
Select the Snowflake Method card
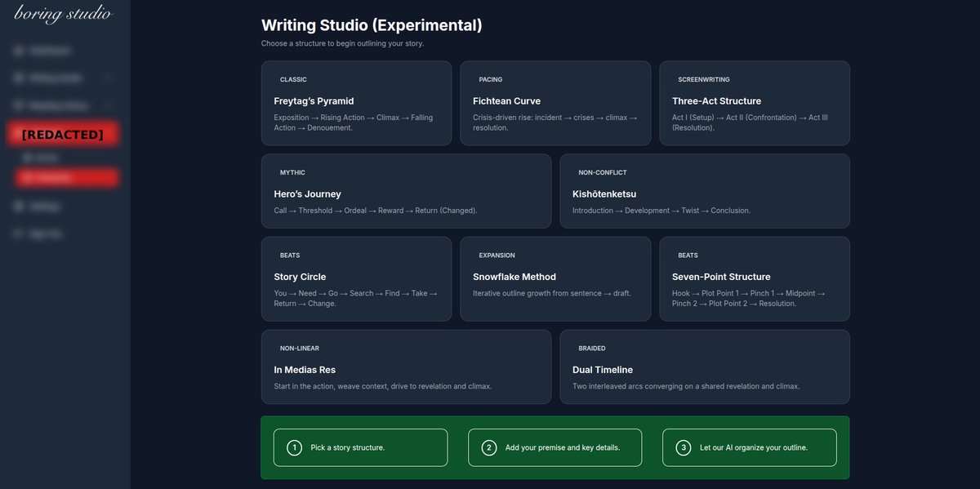pyautogui.click(x=555, y=278)
